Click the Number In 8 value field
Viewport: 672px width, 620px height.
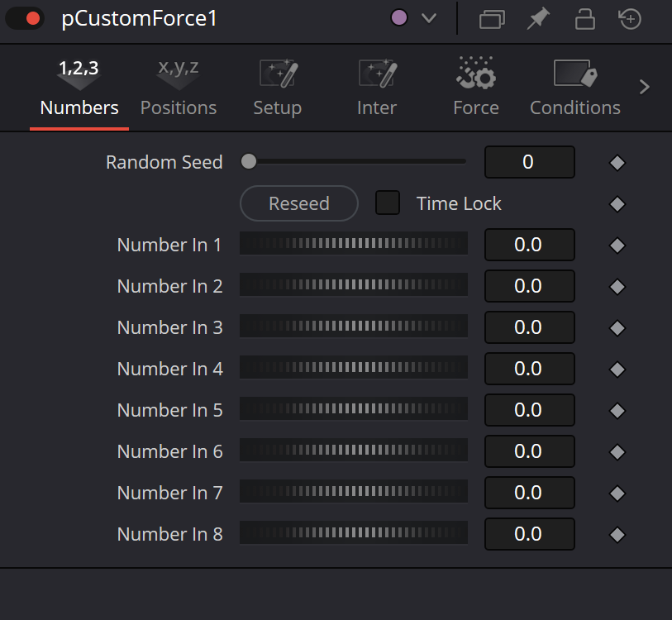tap(529, 534)
